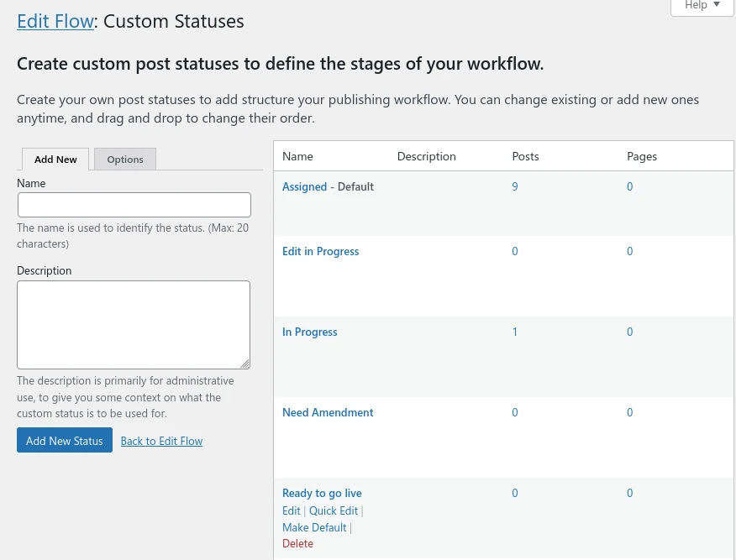View the 1 post In Progress
Screen dimensions: 736x560
(x=514, y=331)
